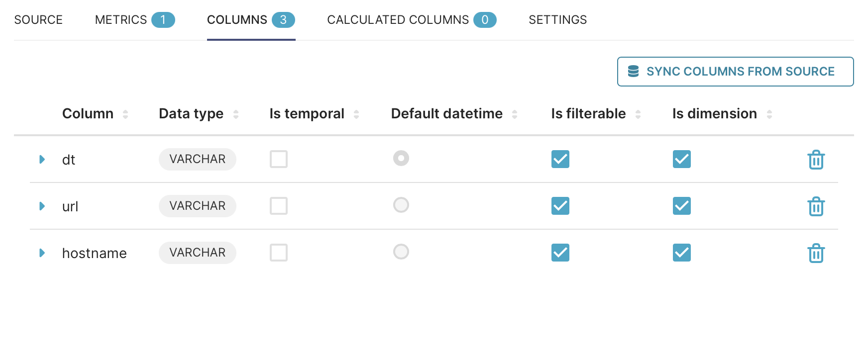The height and width of the screenshot is (355, 868).
Task: Sort by Data type sort arrows
Action: point(236,114)
